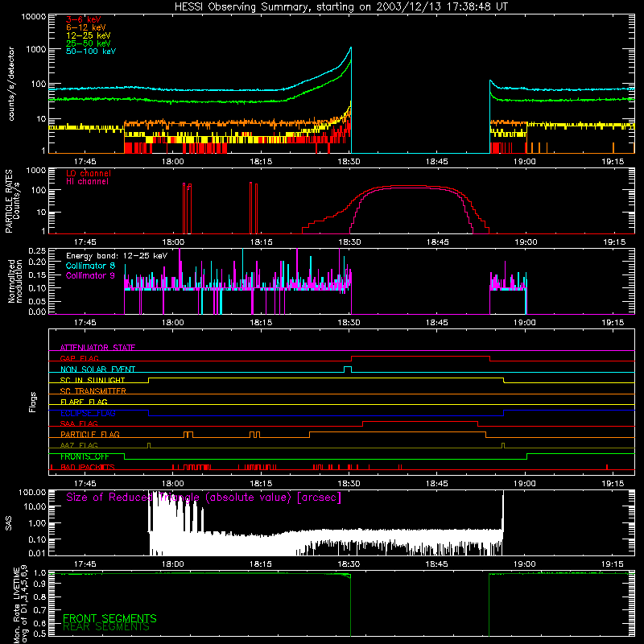Viewport: 644px width, 644px height.
Task: Click the 10000 y-axis value of counts plot
Action: (34, 17)
